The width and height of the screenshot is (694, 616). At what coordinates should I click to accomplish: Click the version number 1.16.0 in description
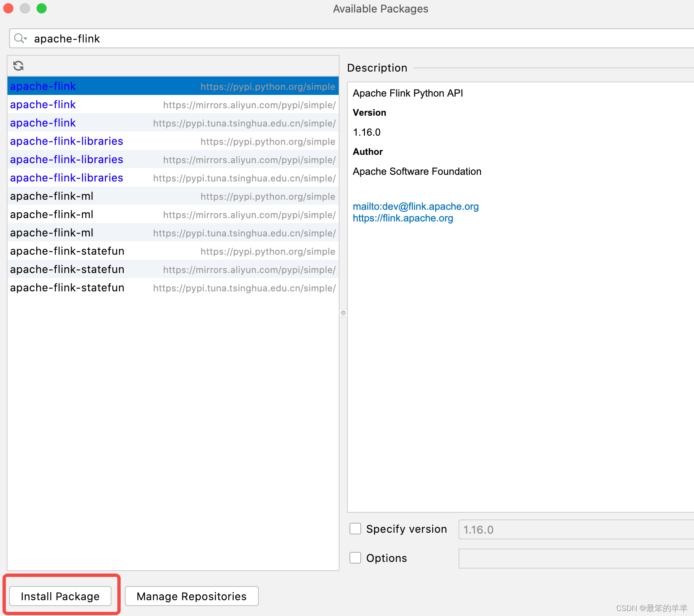click(367, 132)
